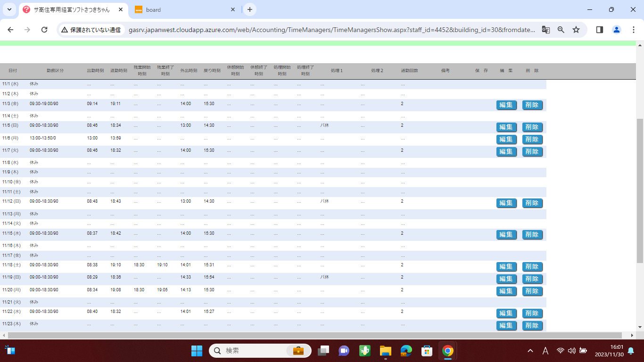644x362 pixels.
Task: Click 削除 button for the 11/22 row
Action: pyautogui.click(x=532, y=313)
